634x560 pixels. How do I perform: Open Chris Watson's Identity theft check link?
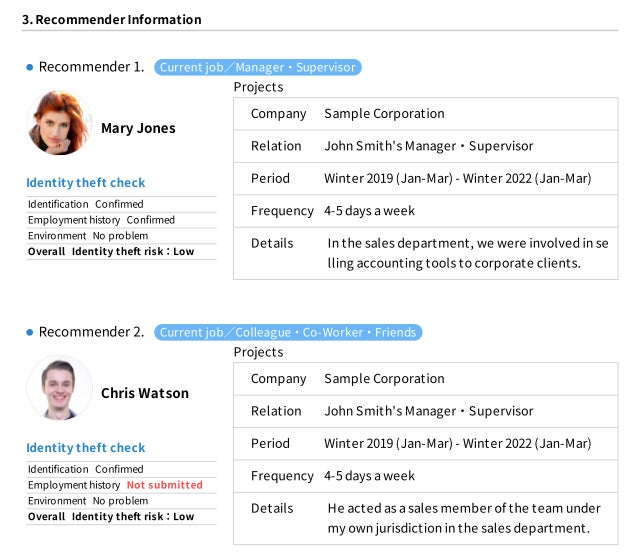[85, 448]
